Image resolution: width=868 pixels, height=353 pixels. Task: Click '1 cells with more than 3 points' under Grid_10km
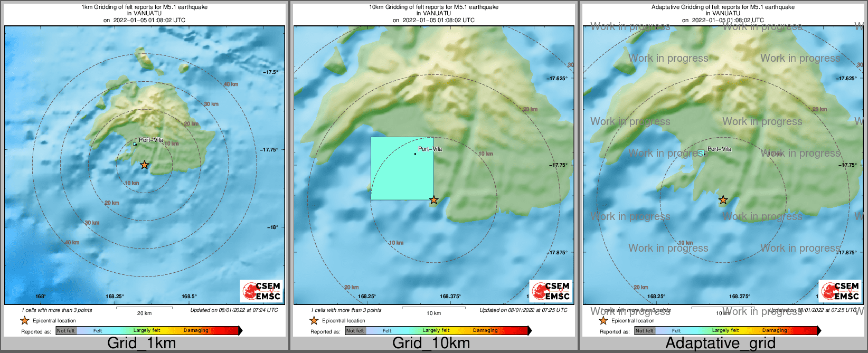coord(346,310)
